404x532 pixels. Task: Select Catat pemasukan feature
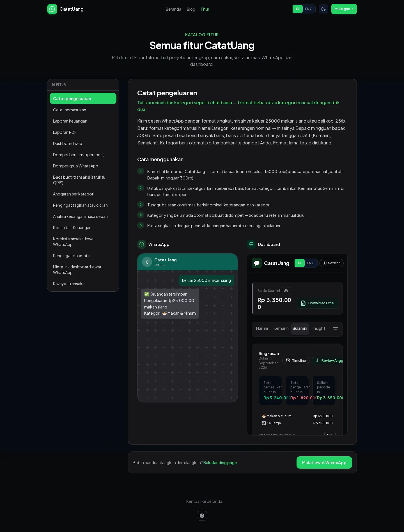tap(83, 110)
